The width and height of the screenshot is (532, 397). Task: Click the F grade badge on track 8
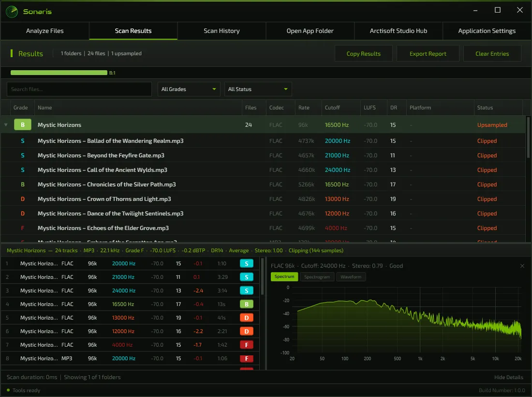coord(247,359)
